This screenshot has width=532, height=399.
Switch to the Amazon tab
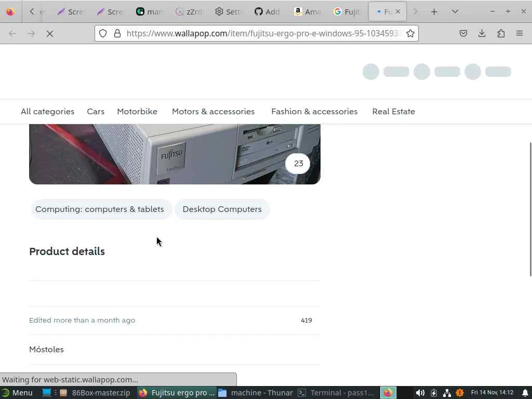[308, 11]
